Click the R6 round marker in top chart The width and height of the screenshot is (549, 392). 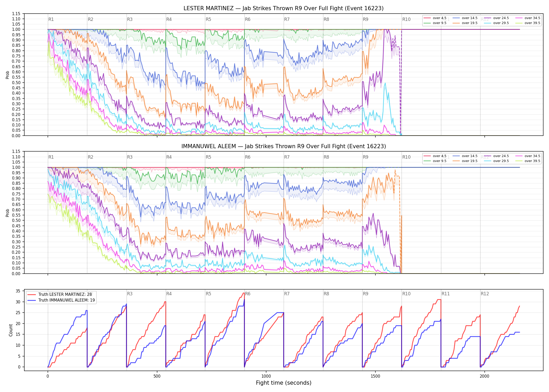click(248, 19)
